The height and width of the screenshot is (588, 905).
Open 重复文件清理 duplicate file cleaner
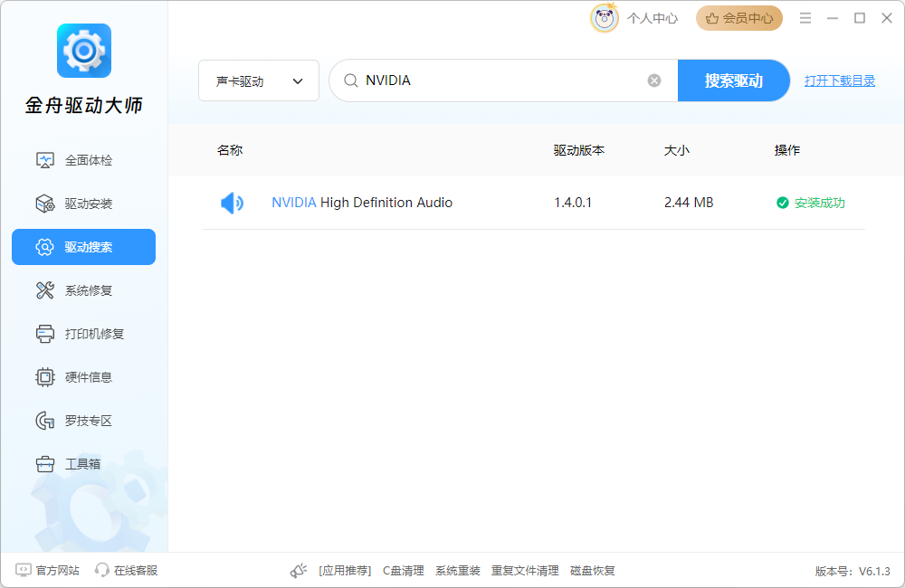tap(525, 571)
